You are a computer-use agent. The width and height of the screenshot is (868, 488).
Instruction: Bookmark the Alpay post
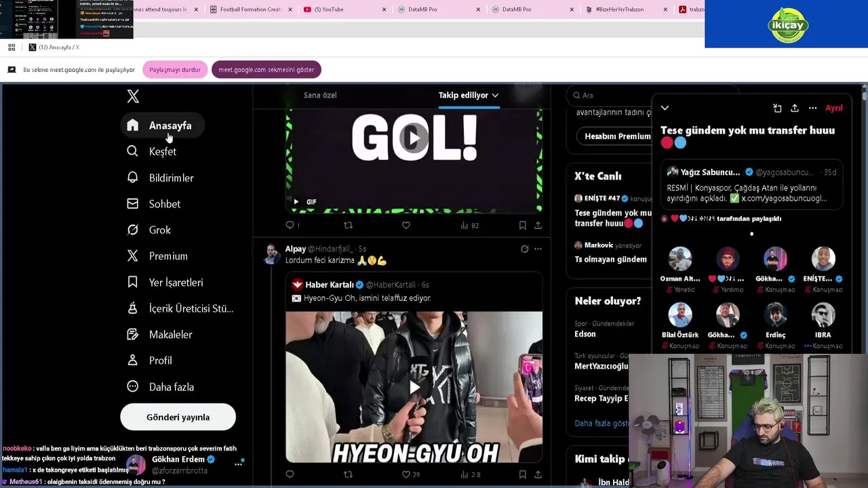tap(522, 474)
